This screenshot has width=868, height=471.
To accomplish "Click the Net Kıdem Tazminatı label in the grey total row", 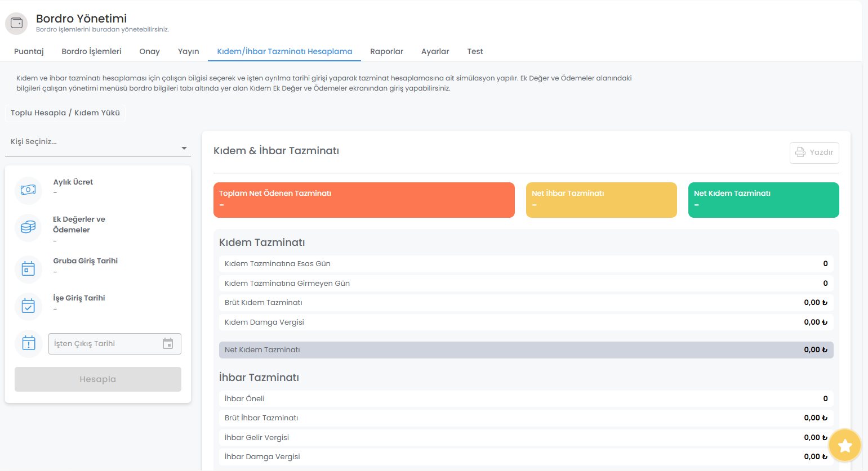I will point(262,350).
